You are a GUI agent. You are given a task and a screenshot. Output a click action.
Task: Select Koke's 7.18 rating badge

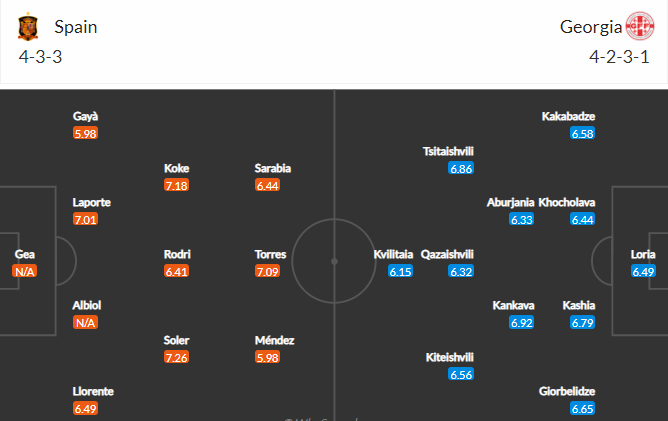pos(176,185)
